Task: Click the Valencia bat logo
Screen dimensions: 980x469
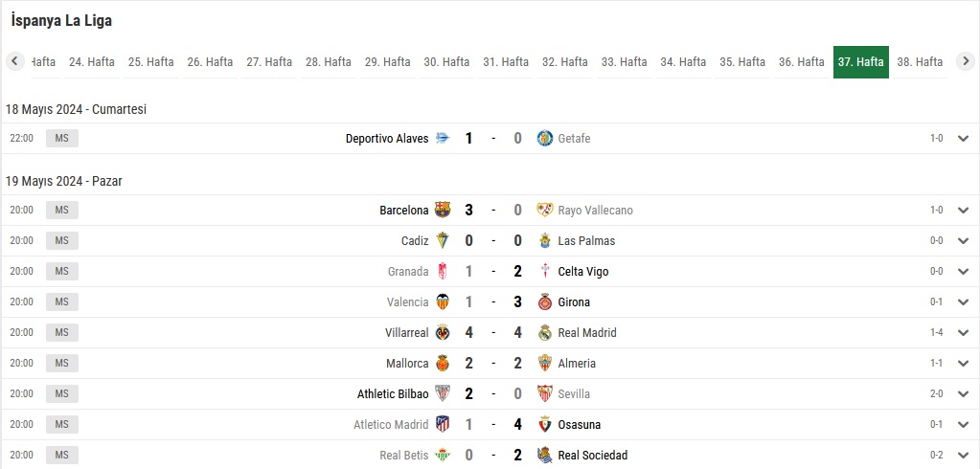Action: [x=443, y=302]
